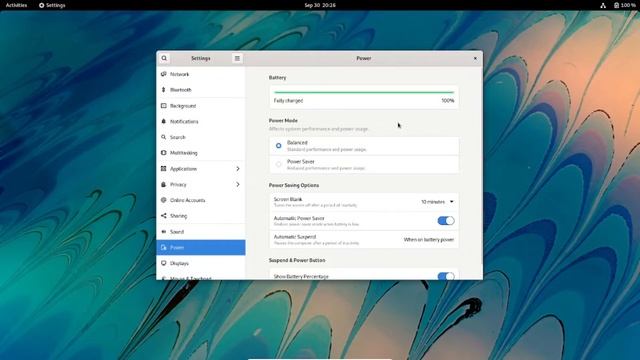The height and width of the screenshot is (360, 640).
Task: Open the Settings hamburger menu
Action: 237,58
